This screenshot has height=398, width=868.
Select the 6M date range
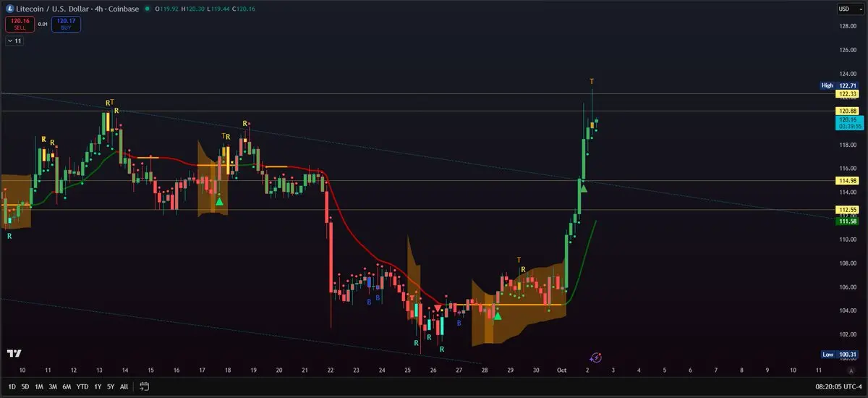click(x=67, y=386)
